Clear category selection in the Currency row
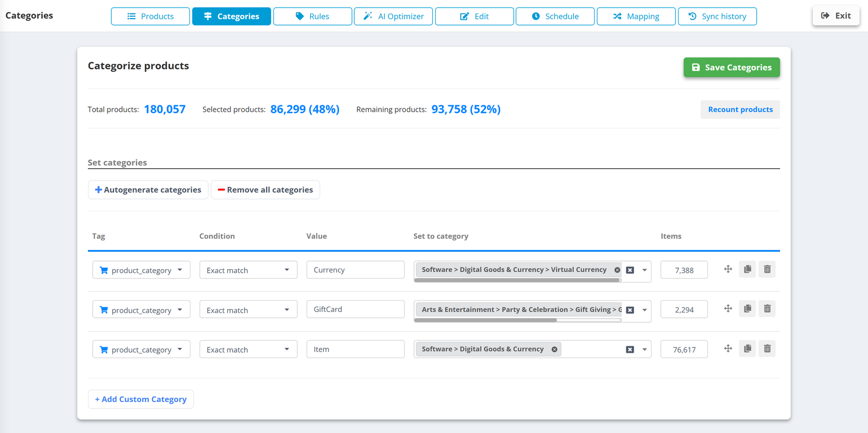868x433 pixels. (x=630, y=270)
